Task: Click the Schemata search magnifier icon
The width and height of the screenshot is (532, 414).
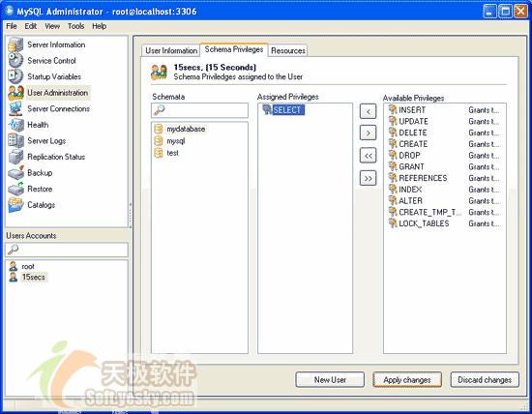Action: [160, 110]
